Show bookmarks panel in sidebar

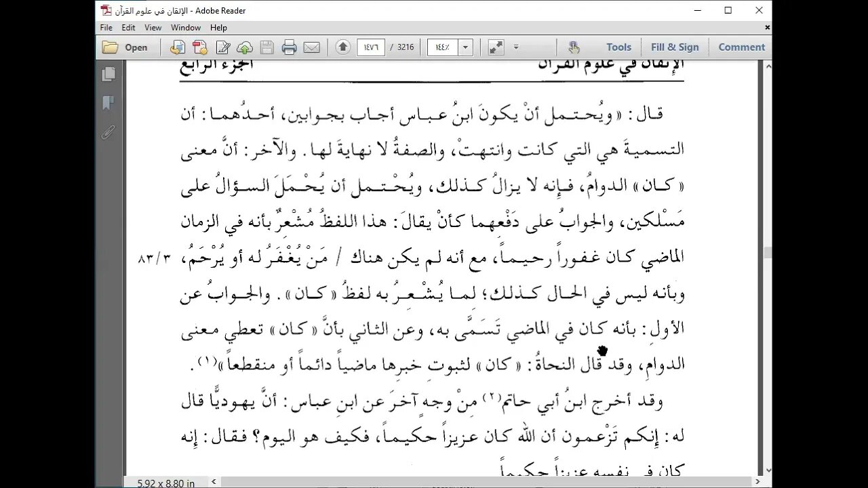[x=108, y=103]
